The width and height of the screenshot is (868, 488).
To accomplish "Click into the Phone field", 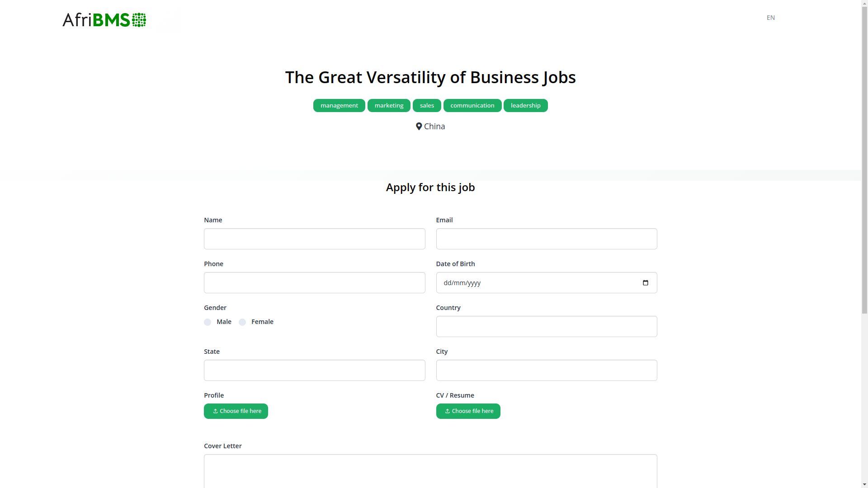I will 314,282.
